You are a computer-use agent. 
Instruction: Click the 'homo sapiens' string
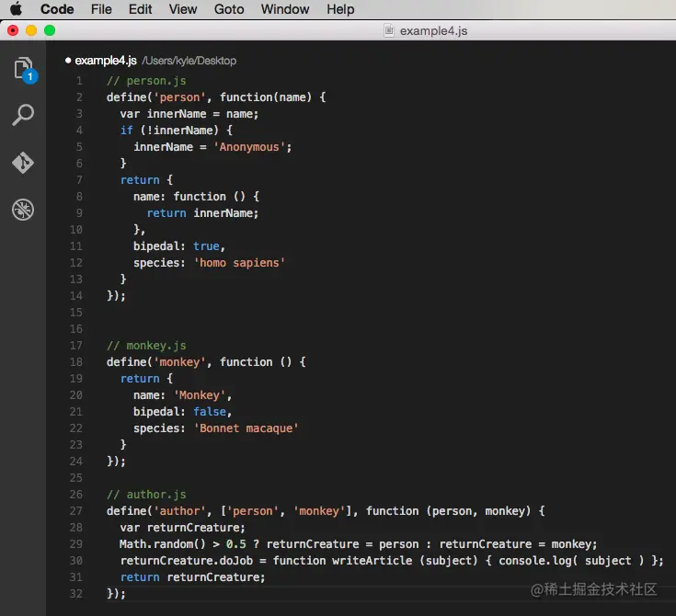(239, 263)
